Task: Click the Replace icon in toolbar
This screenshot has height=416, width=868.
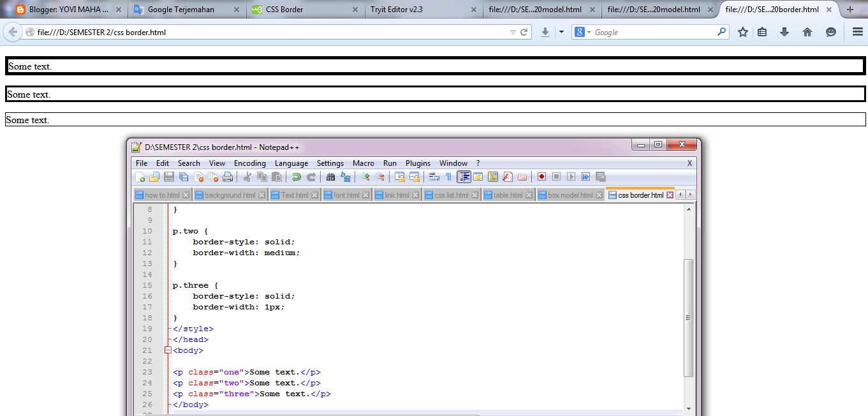Action: tap(346, 177)
